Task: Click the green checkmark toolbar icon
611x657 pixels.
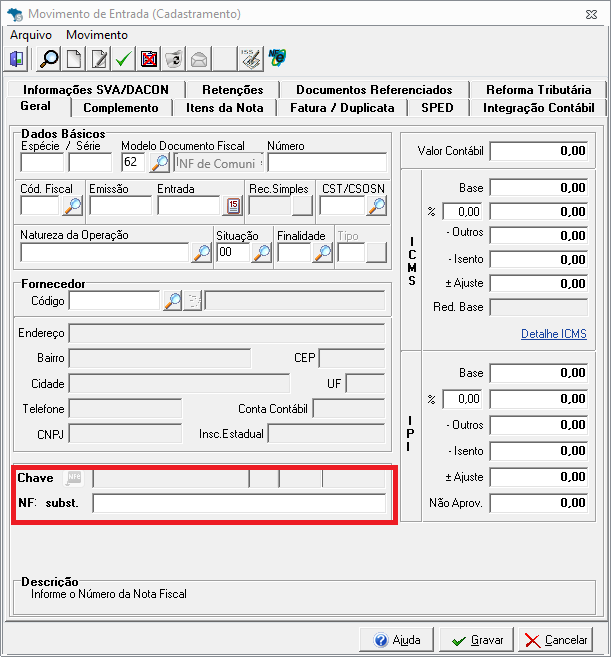Action: [x=123, y=59]
